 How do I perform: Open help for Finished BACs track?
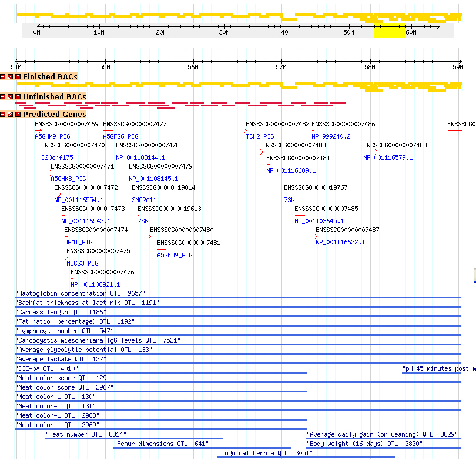point(18,77)
